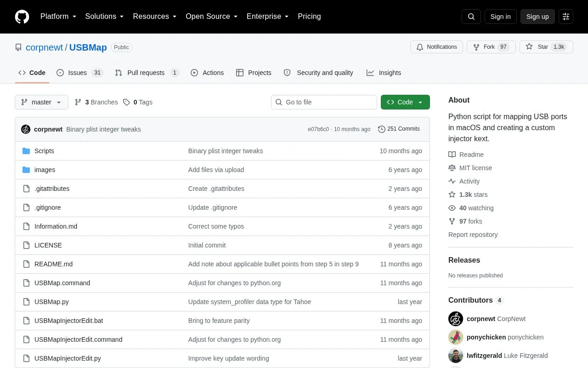Open the README.md file

click(53, 264)
